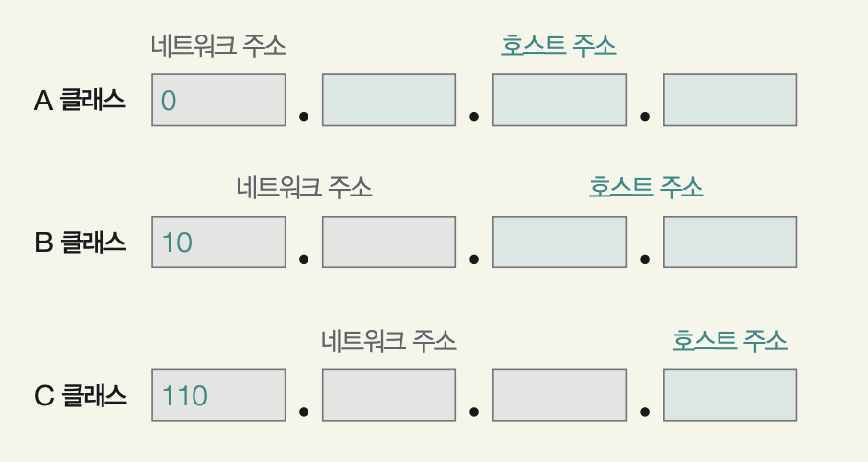Select the C class last host octet box
The height and width of the screenshot is (462, 868).
point(730,395)
